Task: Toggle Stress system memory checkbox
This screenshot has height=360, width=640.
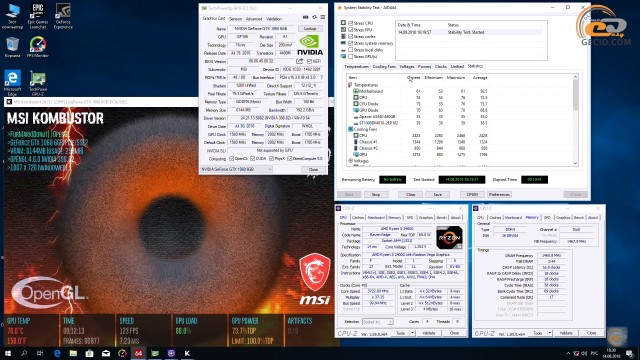Action: [x=350, y=43]
